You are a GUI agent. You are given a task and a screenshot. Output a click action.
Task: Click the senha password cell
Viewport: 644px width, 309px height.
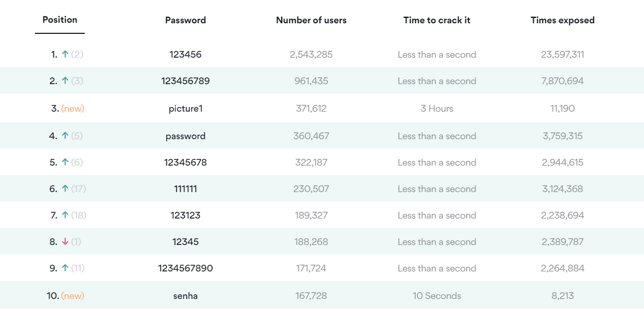185,296
